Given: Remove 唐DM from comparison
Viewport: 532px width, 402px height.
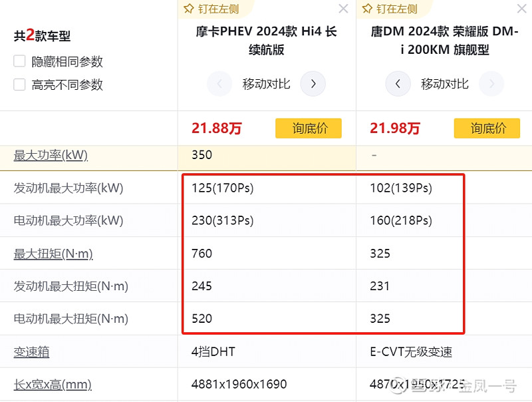Looking at the screenshot, I should [521, 9].
